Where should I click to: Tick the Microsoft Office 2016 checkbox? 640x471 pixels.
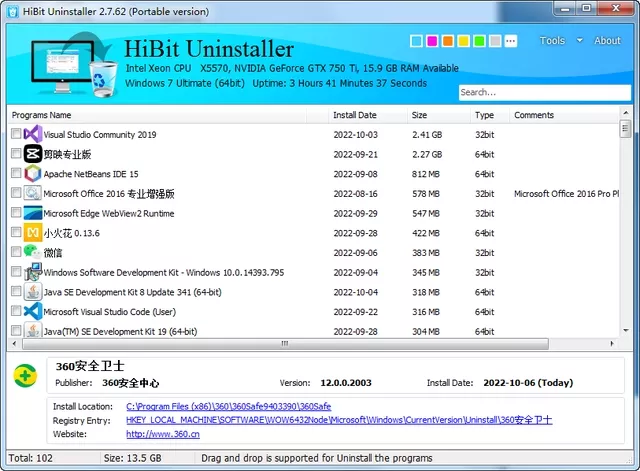[x=16, y=193]
